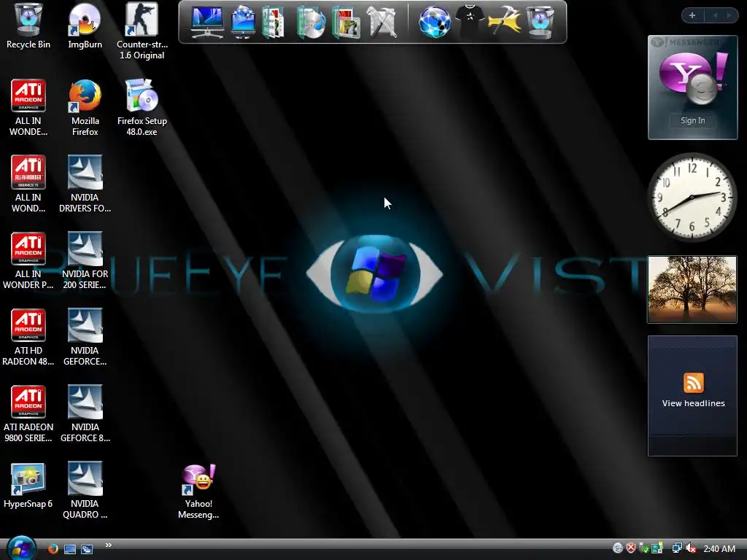Add a gadget with the sidebar plus button
Screen dimensions: 747x560
(x=692, y=15)
